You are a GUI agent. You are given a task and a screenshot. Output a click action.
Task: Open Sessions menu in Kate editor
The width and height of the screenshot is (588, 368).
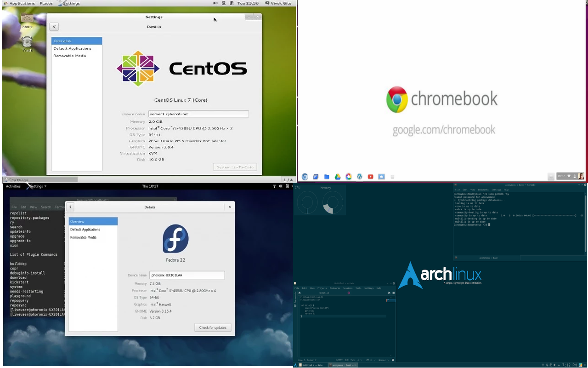coord(348,288)
